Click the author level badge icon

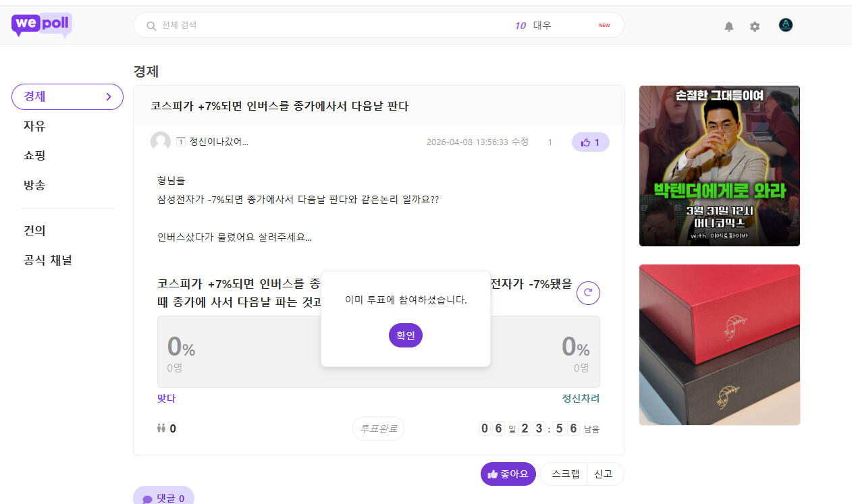coord(181,142)
